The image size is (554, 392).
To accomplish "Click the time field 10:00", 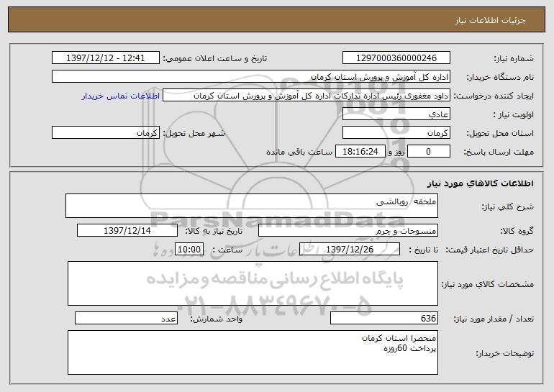I will [x=189, y=250].
